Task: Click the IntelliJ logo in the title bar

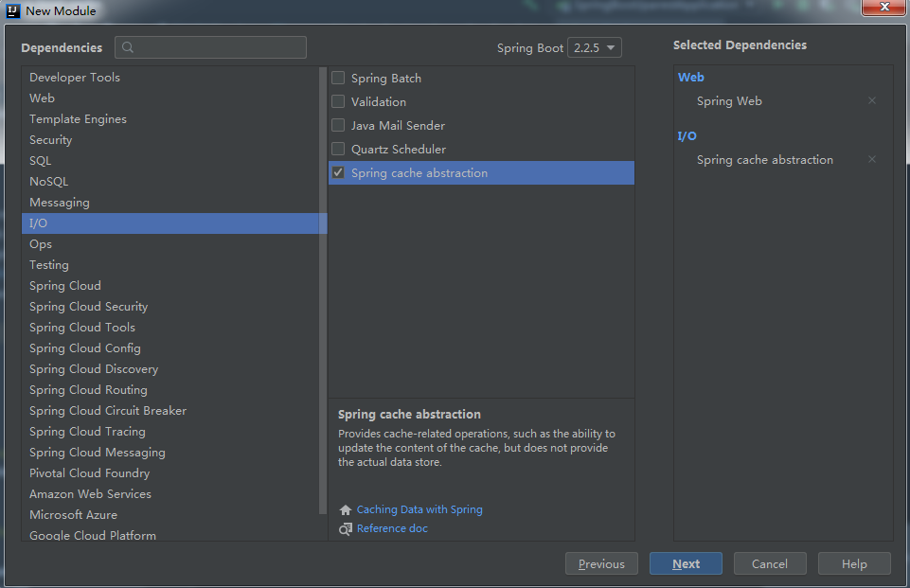Action: click(12, 10)
